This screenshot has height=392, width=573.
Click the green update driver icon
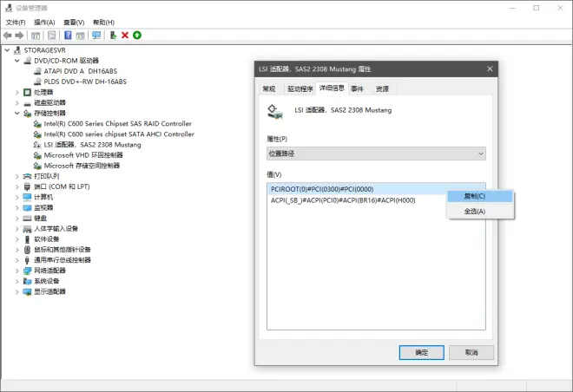[137, 36]
